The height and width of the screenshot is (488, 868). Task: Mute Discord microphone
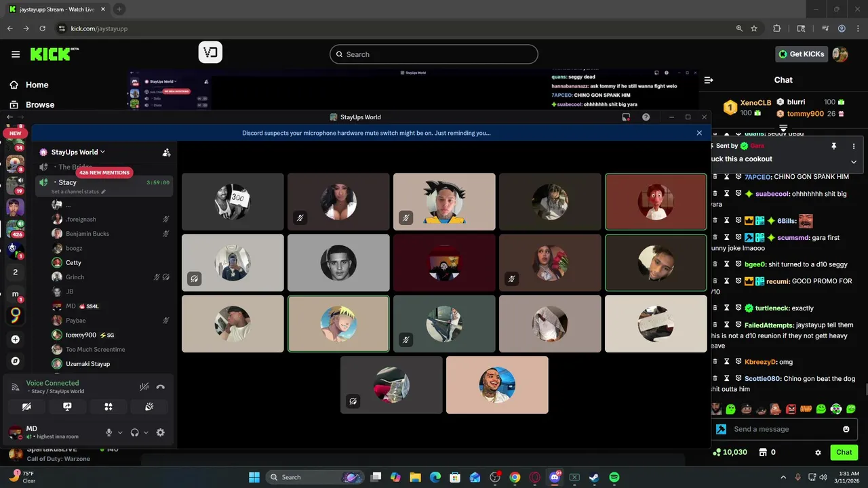coord(108,432)
